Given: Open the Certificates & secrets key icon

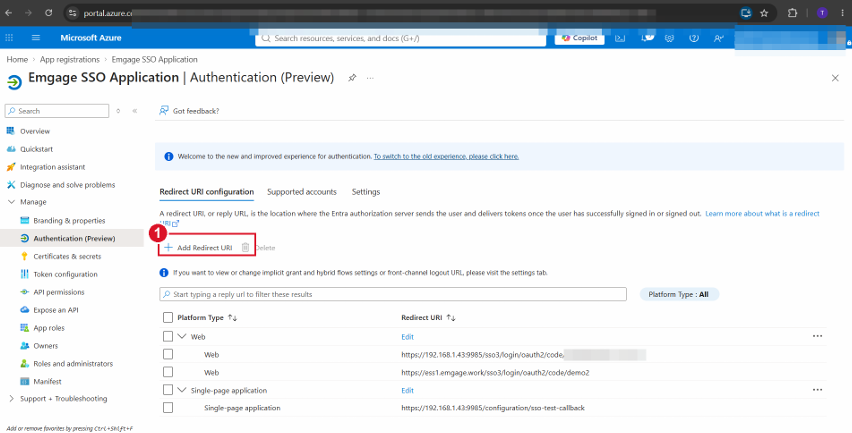Looking at the screenshot, I should pyautogui.click(x=24, y=256).
